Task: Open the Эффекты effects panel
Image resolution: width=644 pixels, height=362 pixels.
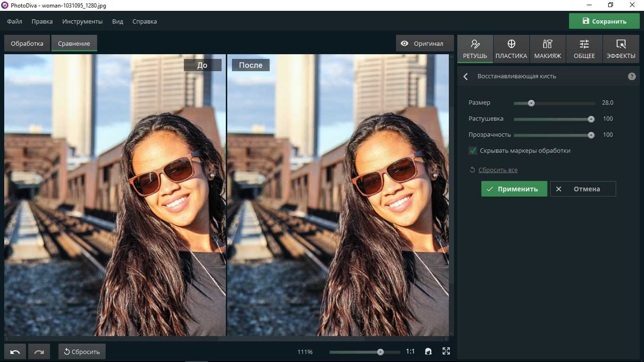Action: [x=621, y=49]
